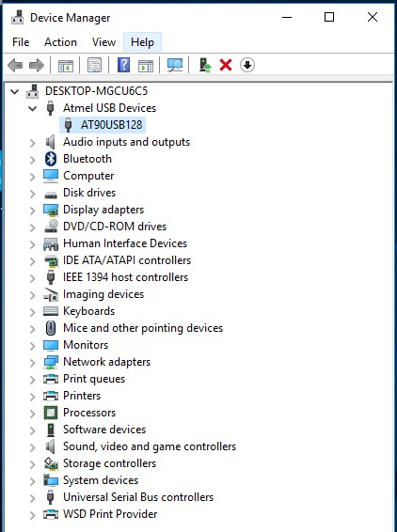Select the WSD Print Provider label
The width and height of the screenshot is (397, 532).
tap(110, 514)
